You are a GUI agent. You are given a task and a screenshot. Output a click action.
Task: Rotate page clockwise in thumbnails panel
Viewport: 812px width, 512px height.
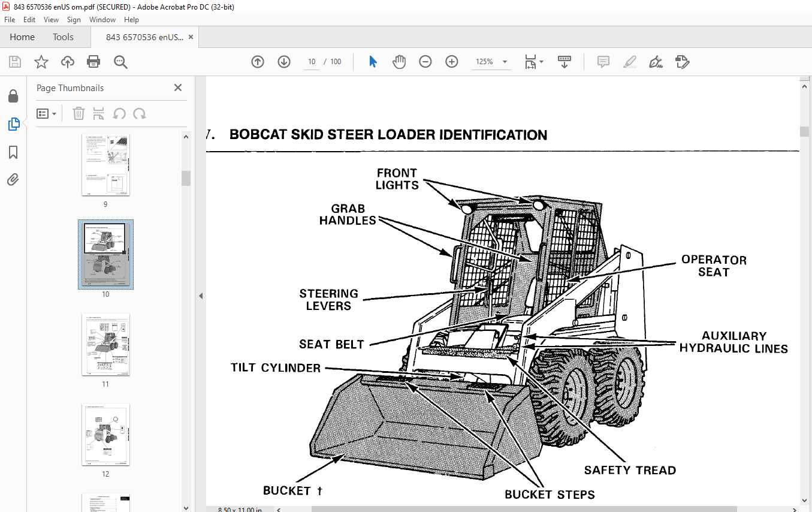140,113
